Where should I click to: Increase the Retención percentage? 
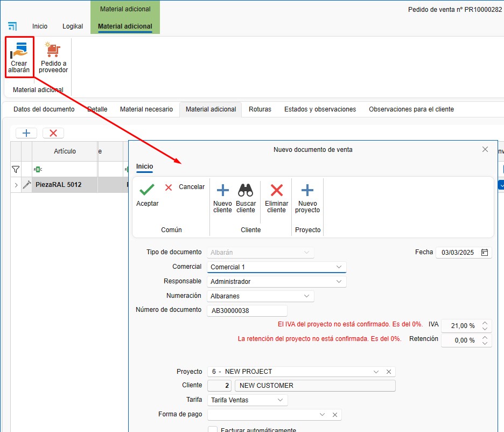(x=485, y=338)
